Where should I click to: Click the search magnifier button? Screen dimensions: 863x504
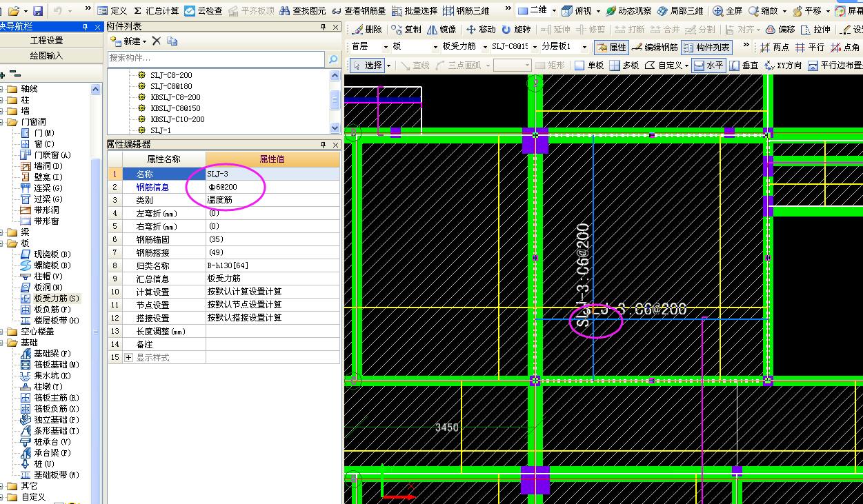pyautogui.click(x=334, y=59)
